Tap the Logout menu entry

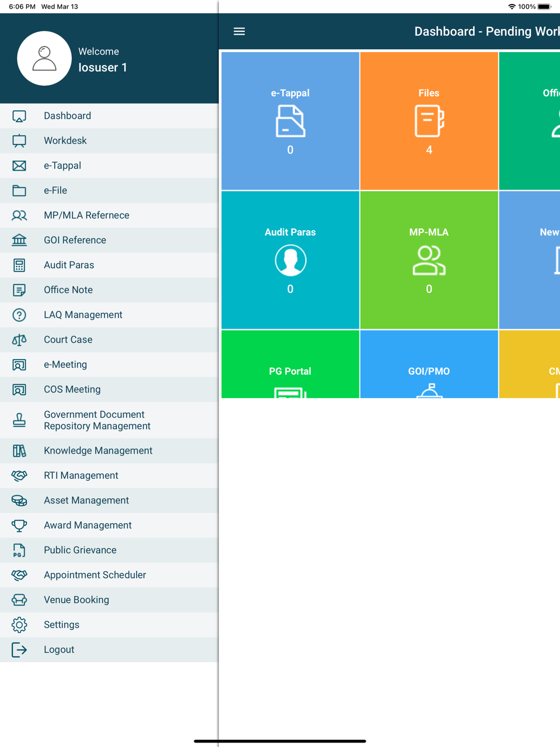[109, 650]
